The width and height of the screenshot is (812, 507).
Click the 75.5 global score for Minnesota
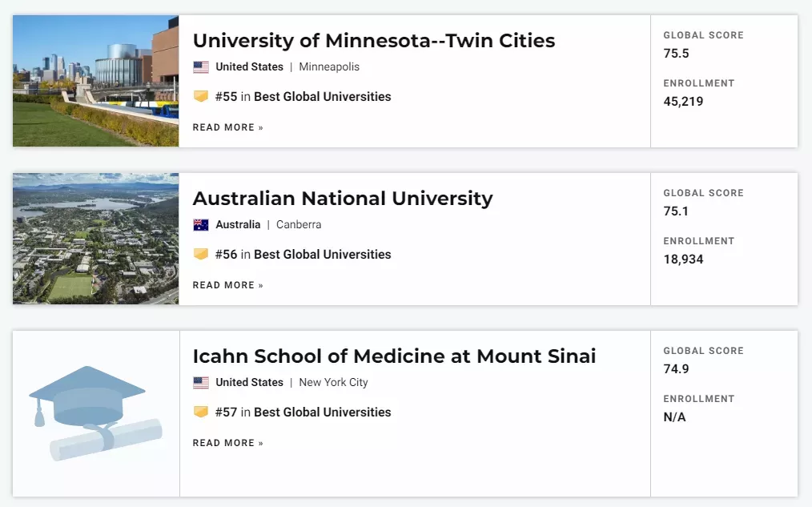pos(677,54)
